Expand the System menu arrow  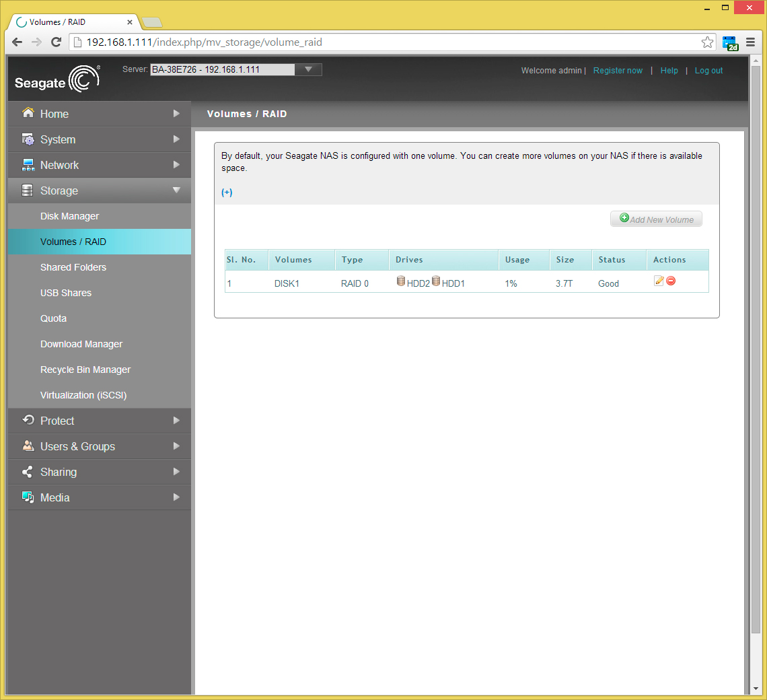coord(176,139)
